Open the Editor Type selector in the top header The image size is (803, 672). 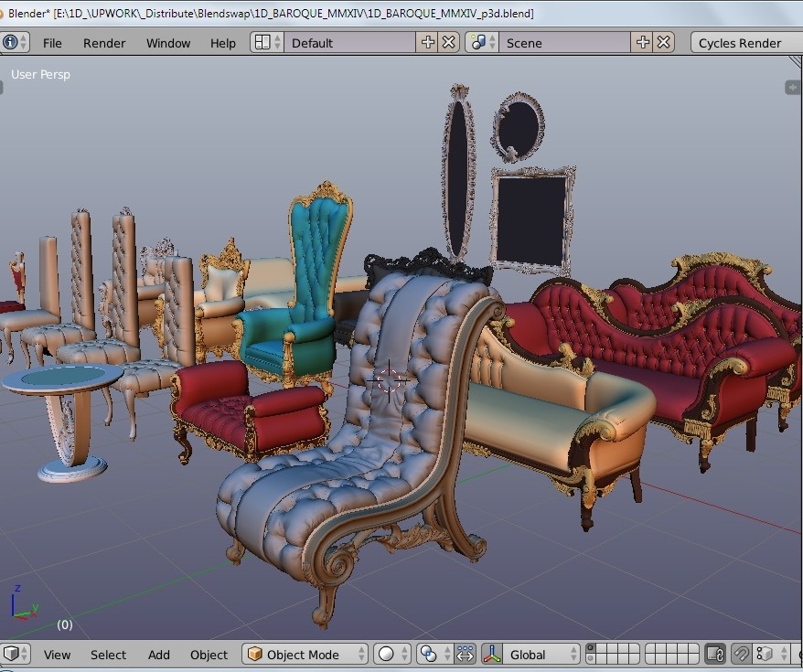pos(16,42)
